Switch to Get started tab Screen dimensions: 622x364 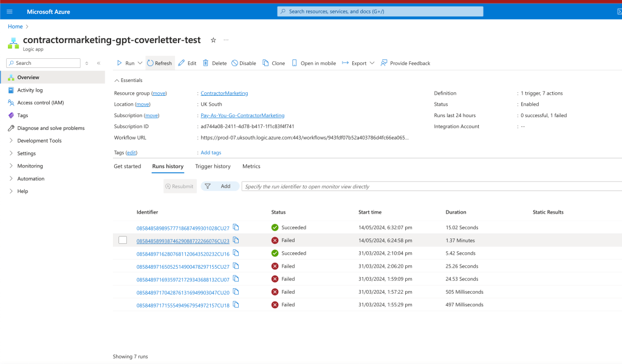pyautogui.click(x=128, y=166)
